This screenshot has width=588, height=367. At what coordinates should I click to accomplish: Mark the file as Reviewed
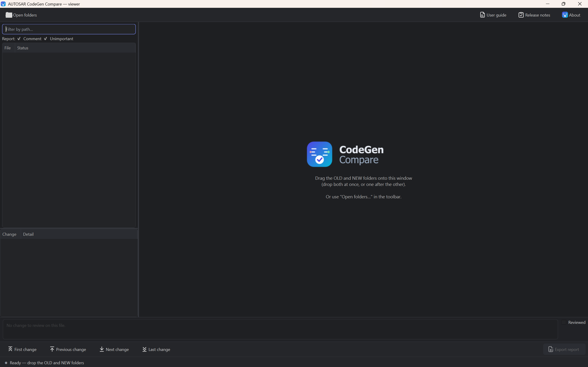tap(574, 322)
